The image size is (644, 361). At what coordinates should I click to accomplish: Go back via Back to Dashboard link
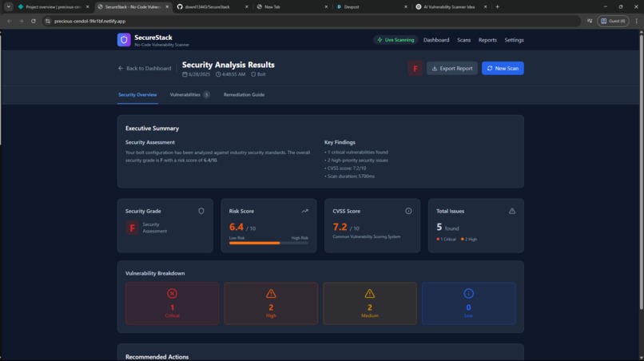(144, 68)
